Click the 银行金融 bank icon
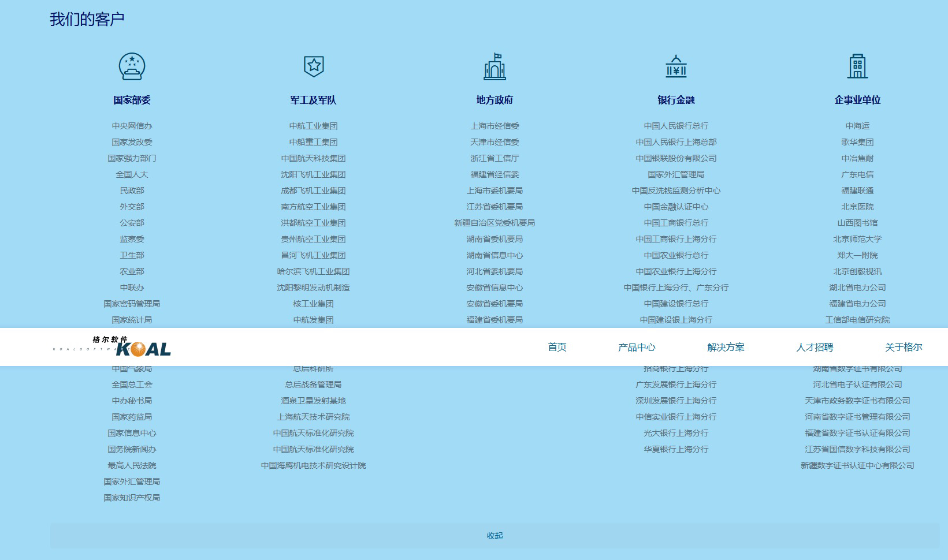 676,66
